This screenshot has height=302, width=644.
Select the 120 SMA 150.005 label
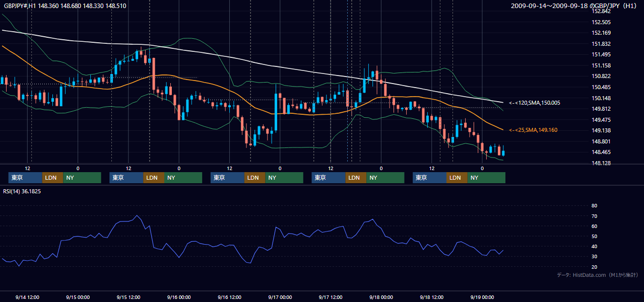coord(535,103)
